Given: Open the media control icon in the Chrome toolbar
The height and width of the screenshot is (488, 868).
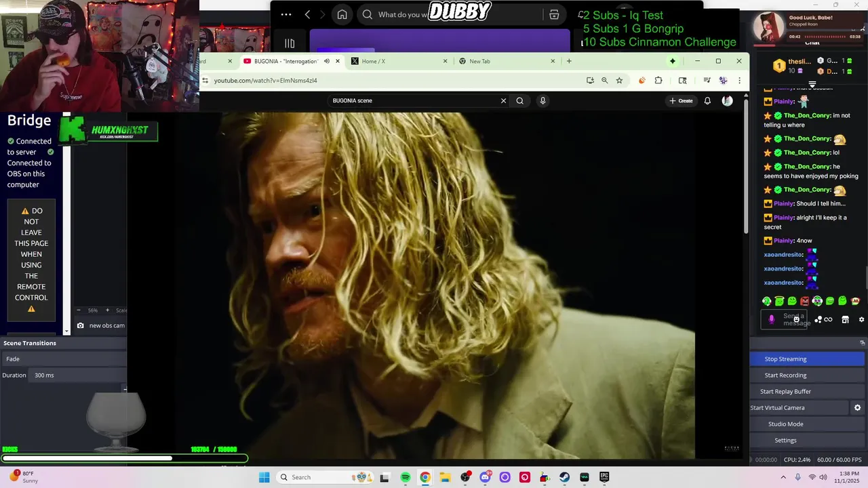Looking at the screenshot, I should [707, 81].
